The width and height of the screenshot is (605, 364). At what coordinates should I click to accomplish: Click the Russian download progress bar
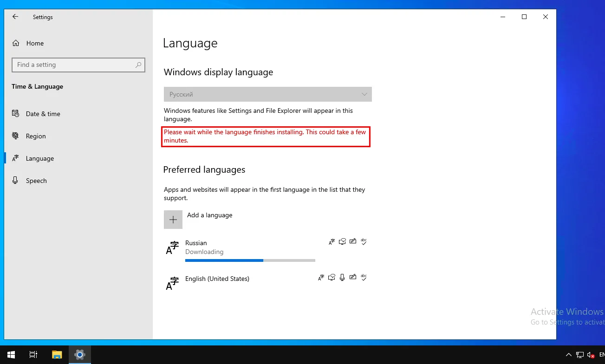[x=250, y=260]
